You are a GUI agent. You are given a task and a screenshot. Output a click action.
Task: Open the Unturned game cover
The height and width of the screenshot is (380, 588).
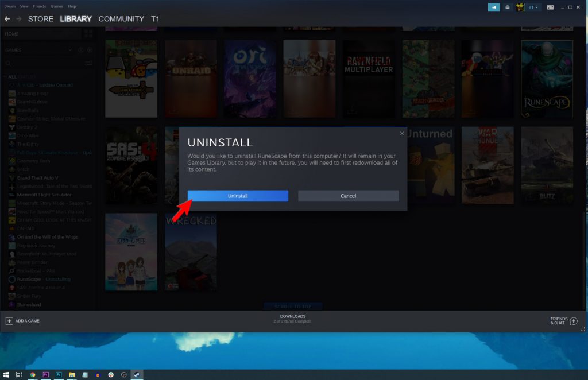[x=431, y=165]
